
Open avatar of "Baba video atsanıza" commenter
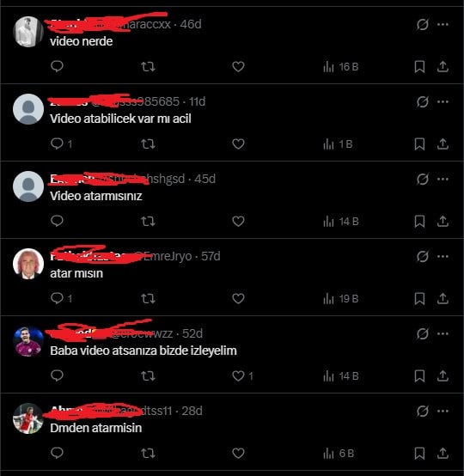[x=28, y=341]
